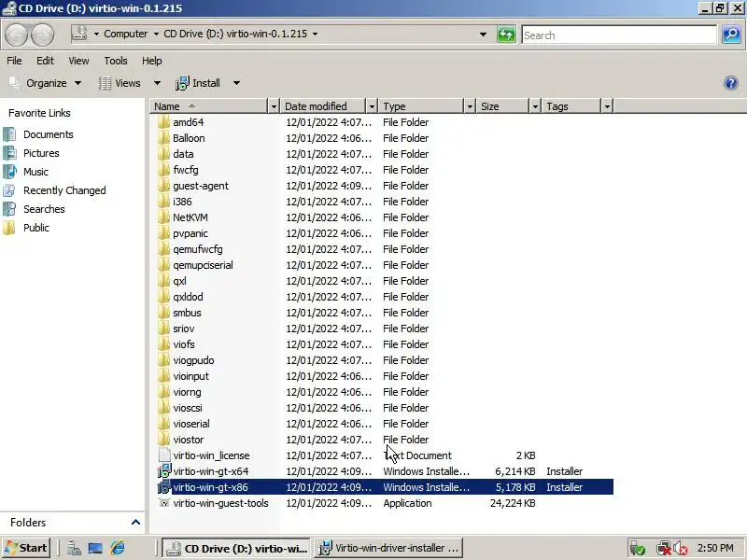
Task: Click the virtio-win-gt-x64 installer icon
Action: pos(164,471)
